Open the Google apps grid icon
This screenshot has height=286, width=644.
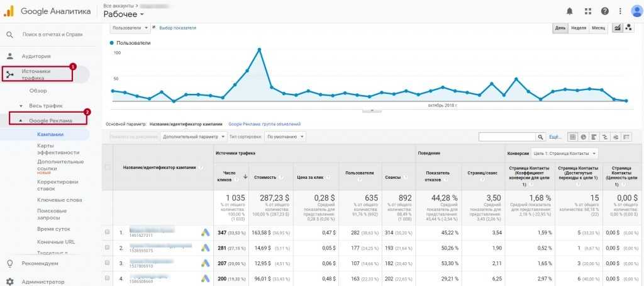[x=587, y=11]
